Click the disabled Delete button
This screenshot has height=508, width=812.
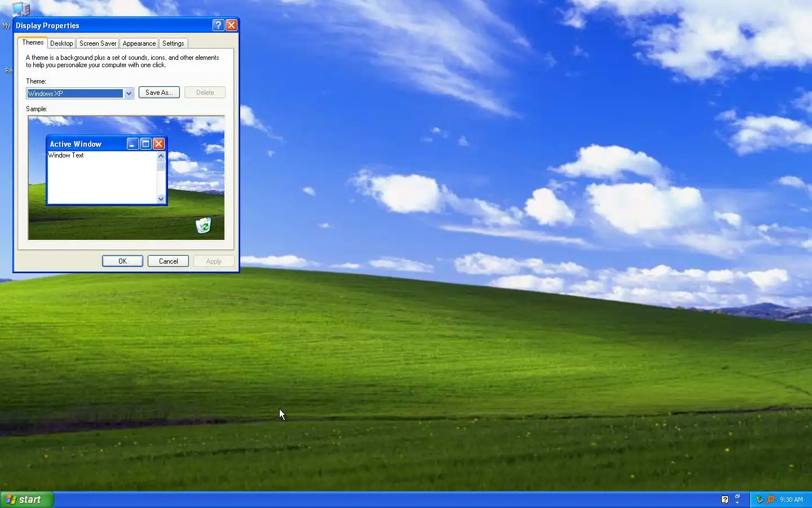pos(205,93)
